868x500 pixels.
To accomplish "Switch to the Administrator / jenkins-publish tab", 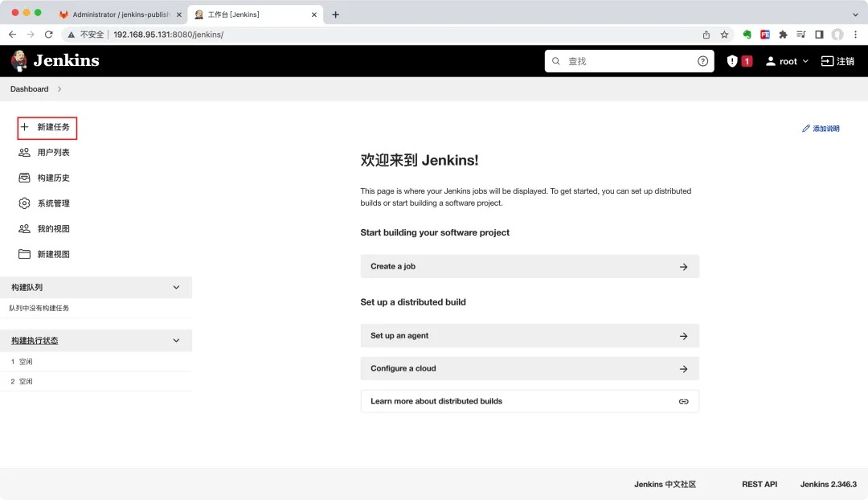I will pyautogui.click(x=121, y=14).
